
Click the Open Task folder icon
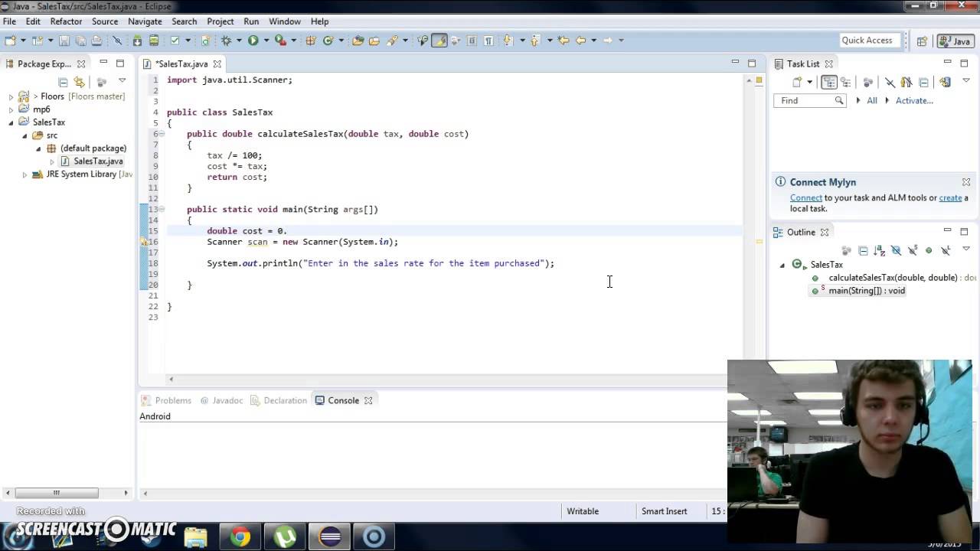pyautogui.click(x=374, y=41)
